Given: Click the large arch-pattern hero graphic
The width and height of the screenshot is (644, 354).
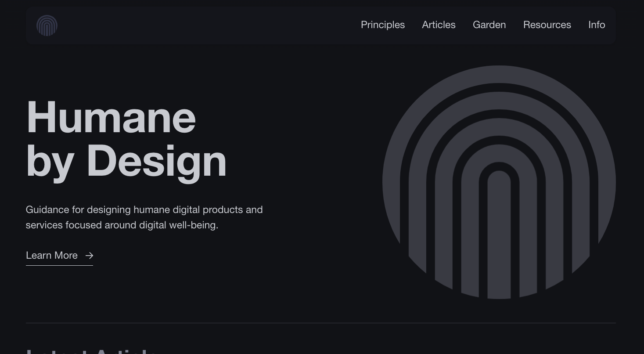Looking at the screenshot, I should (499, 182).
